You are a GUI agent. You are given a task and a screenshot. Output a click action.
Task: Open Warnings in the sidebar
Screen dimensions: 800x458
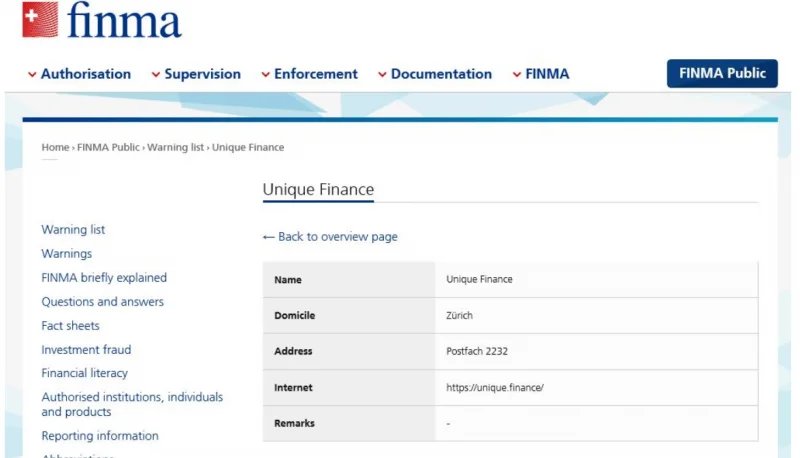(x=67, y=253)
